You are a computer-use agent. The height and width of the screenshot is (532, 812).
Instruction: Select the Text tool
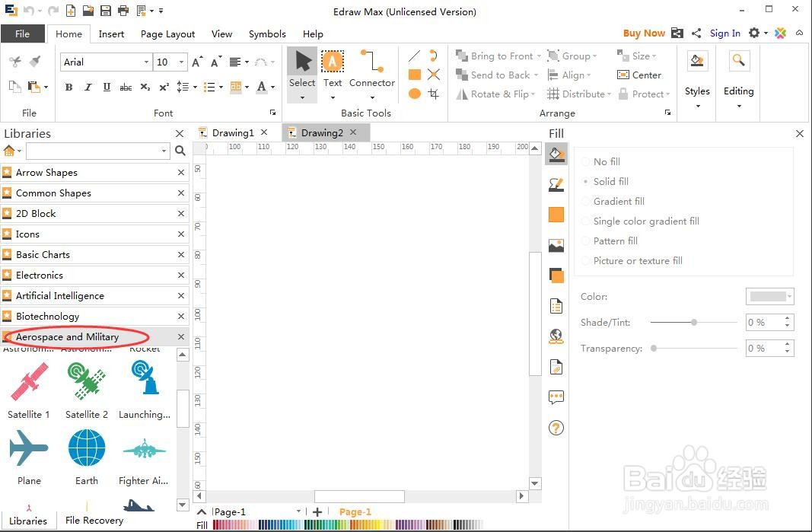[333, 69]
